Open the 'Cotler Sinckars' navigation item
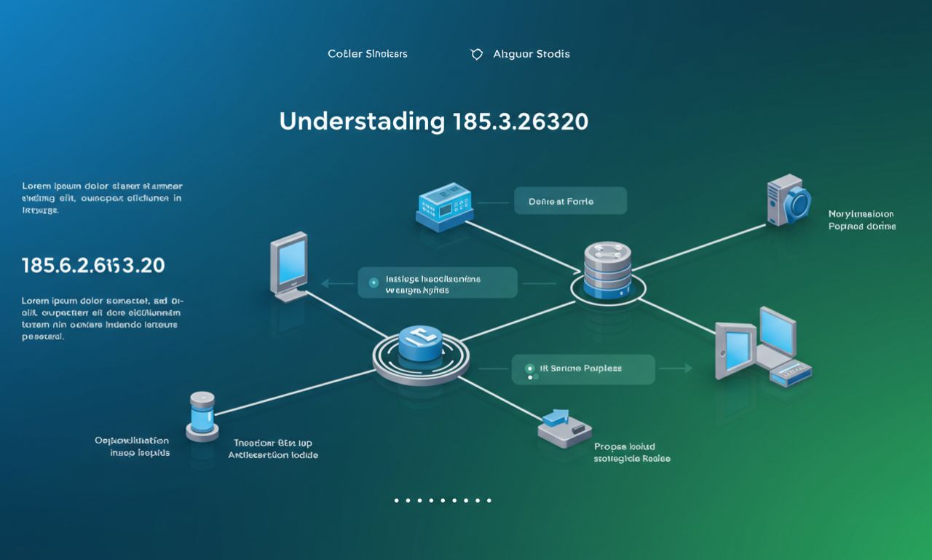This screenshot has height=560, width=932. click(x=368, y=54)
